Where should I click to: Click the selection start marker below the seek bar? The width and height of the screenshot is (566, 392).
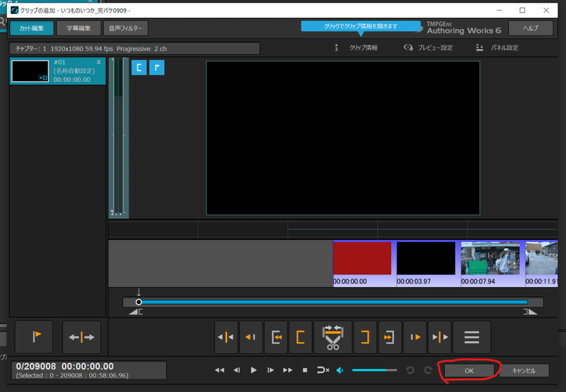136,312
